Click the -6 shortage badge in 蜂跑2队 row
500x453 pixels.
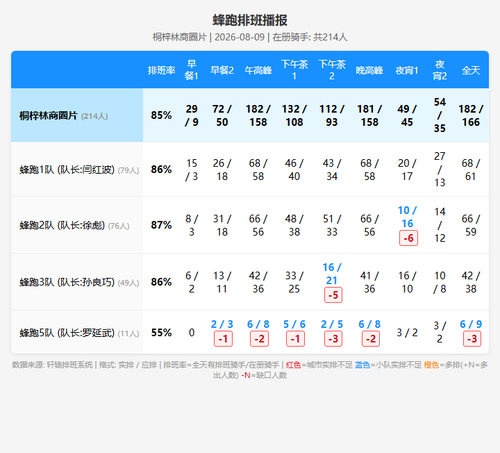point(408,238)
